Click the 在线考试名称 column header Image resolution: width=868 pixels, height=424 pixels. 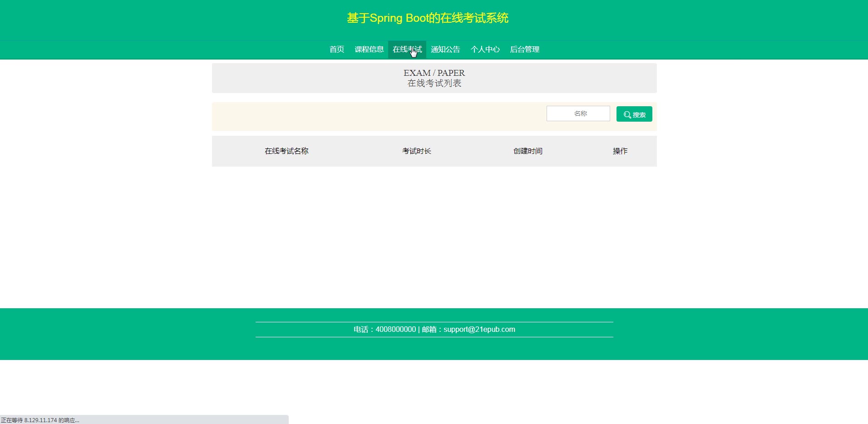click(286, 151)
